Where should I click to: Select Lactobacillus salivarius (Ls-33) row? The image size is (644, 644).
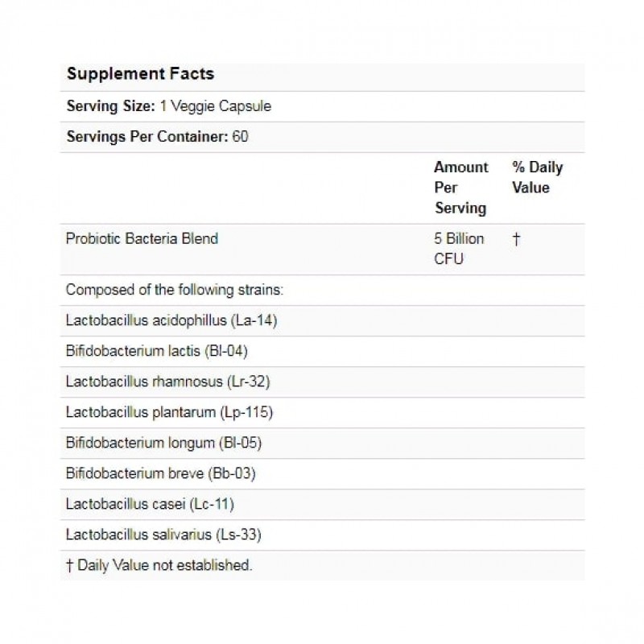pyautogui.click(x=163, y=535)
